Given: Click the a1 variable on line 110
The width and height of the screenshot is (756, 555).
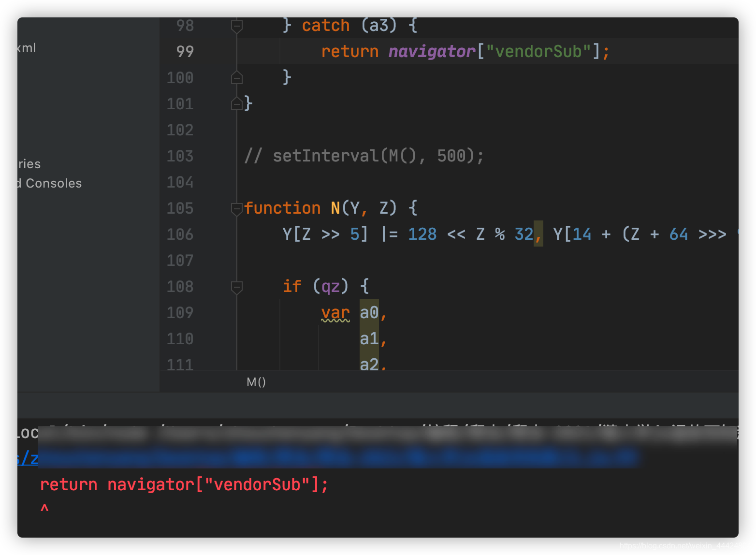Looking at the screenshot, I should (x=369, y=338).
